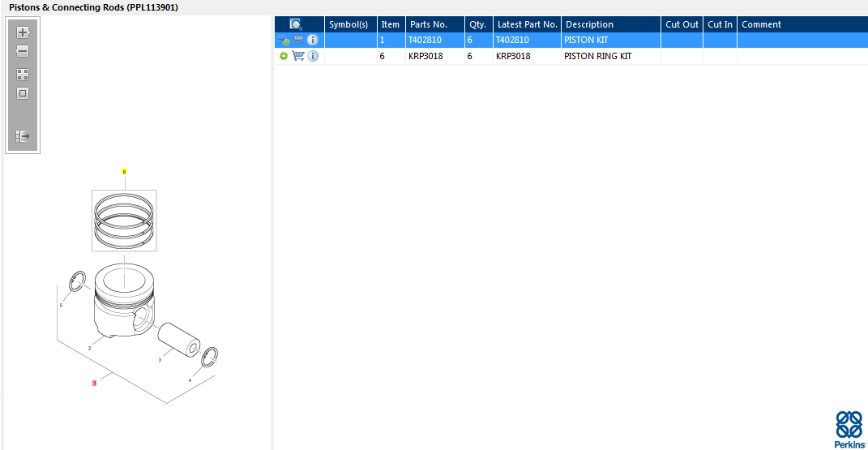Sort by Symbol(s) column header
The width and height of the screenshot is (868, 450).
350,24
